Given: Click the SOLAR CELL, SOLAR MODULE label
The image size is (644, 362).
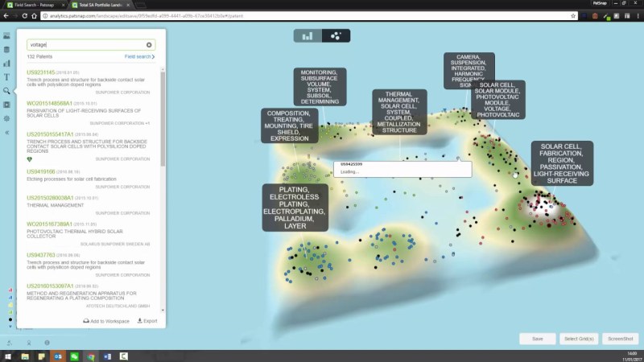Looking at the screenshot, I should point(497,100).
